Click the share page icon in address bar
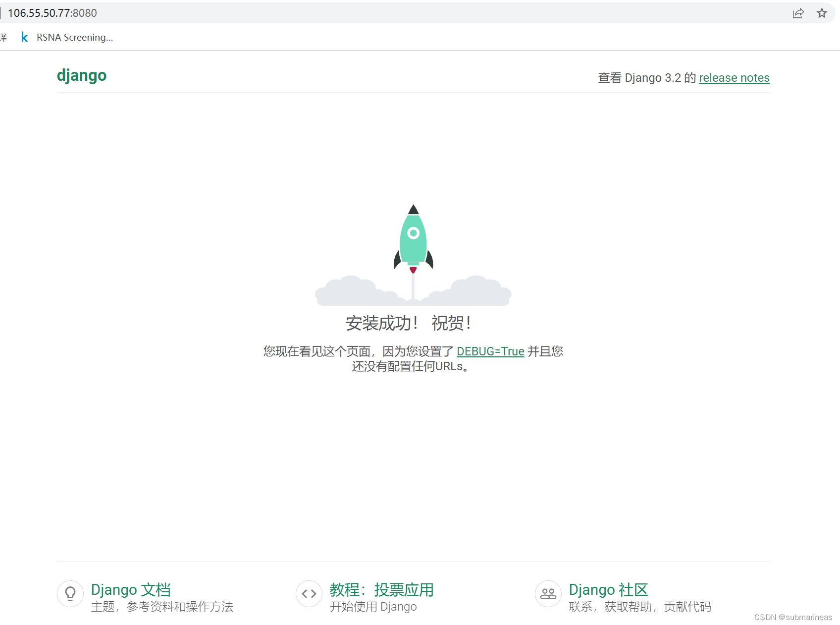The height and width of the screenshot is (625, 840). (x=798, y=13)
